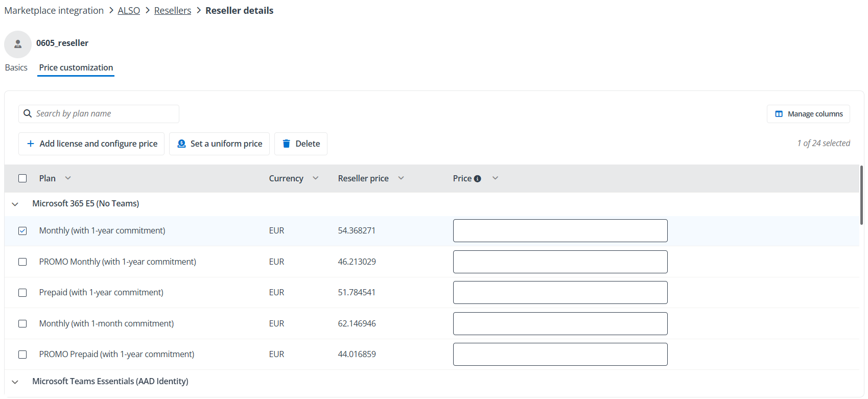The image size is (868, 399).
Task: Click the reseller avatar icon
Action: pyautogui.click(x=18, y=44)
